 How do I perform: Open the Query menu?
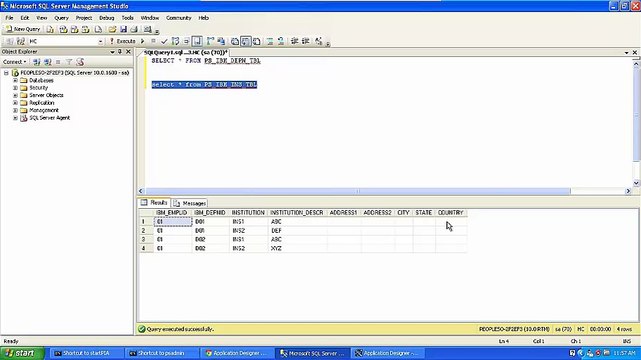61,18
